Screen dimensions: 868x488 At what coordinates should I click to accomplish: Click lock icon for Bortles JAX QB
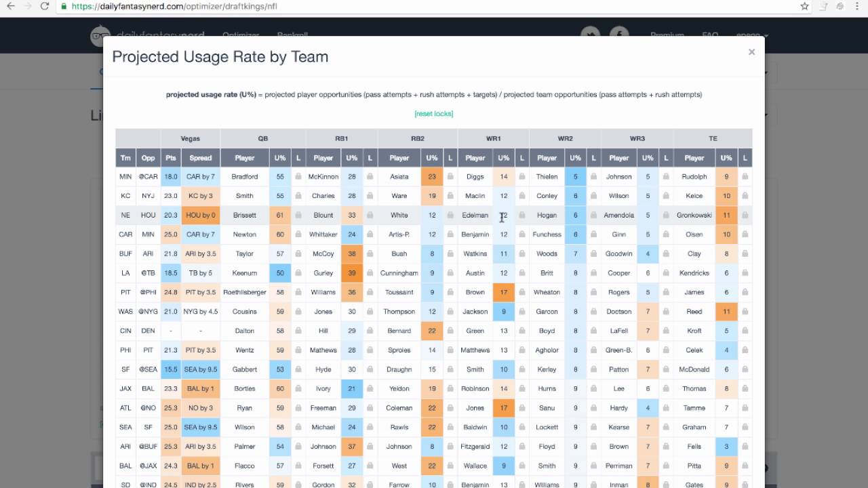[298, 389]
